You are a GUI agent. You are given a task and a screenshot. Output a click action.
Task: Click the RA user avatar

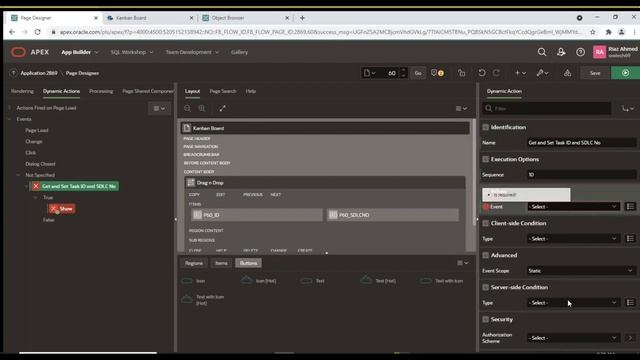pyautogui.click(x=599, y=52)
